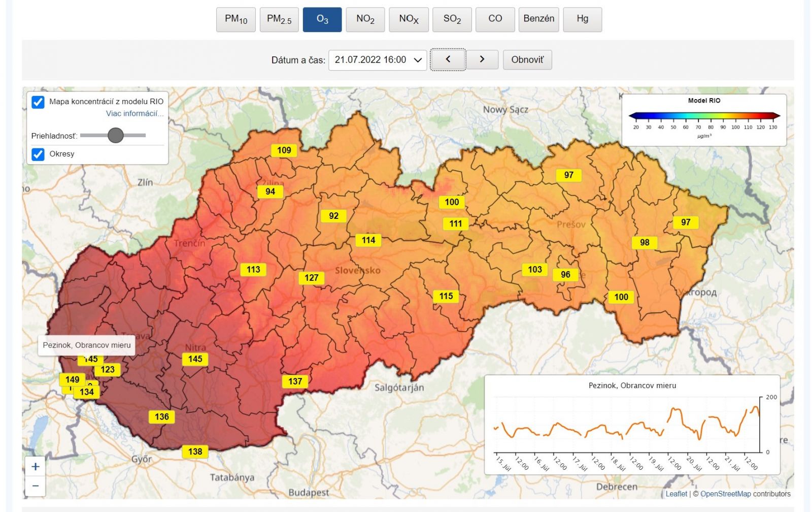
Task: Click the Obnoviť refresh button
Action: click(527, 59)
